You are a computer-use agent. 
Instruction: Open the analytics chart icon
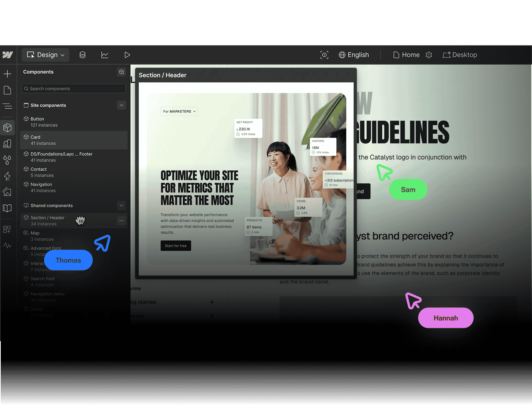pos(105,55)
